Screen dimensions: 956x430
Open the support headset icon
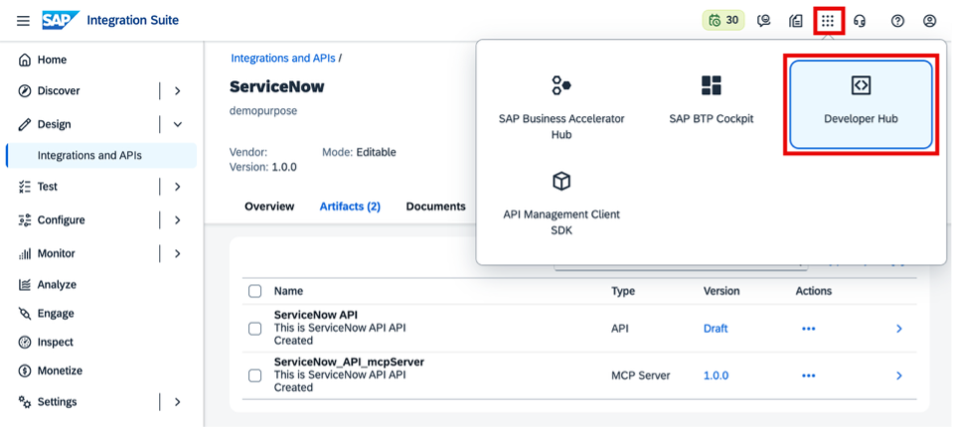pyautogui.click(x=860, y=21)
